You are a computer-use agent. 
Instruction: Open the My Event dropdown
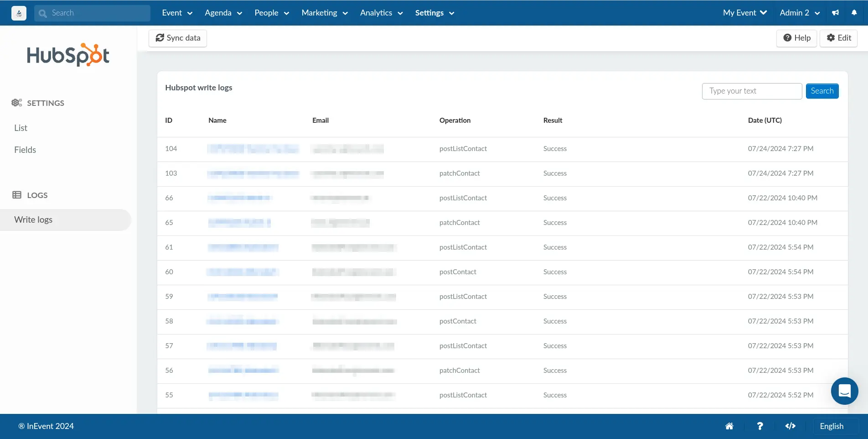click(x=745, y=13)
